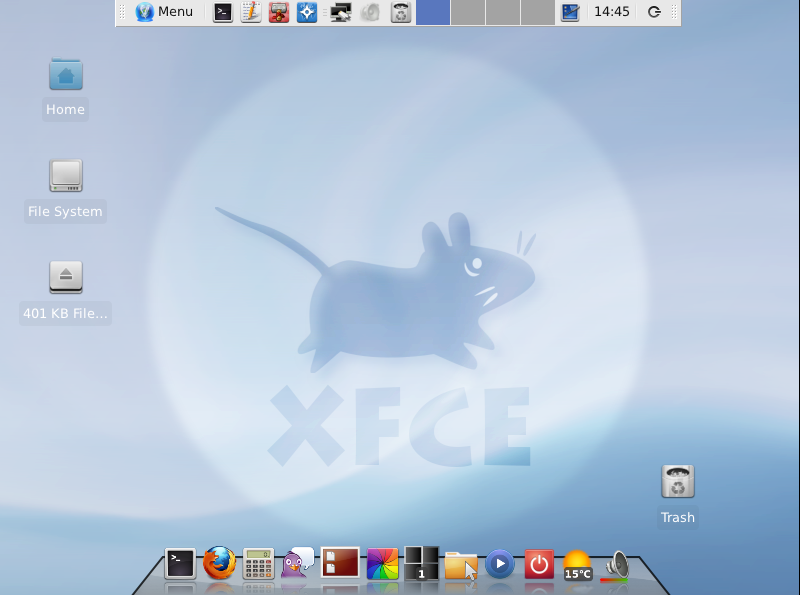
Task: Launch terminal from top panel
Action: coord(223,12)
